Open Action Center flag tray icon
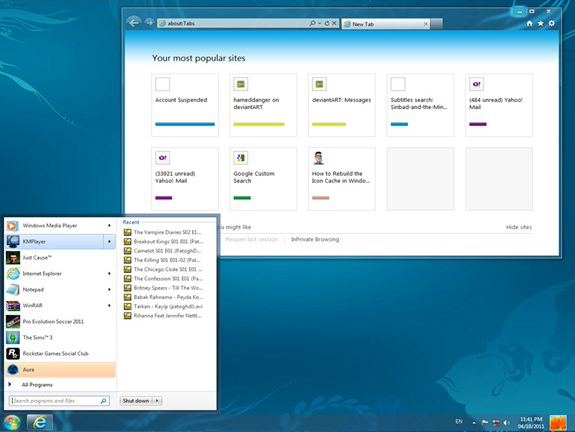Screen dimensions: 575x432 coord(485,422)
